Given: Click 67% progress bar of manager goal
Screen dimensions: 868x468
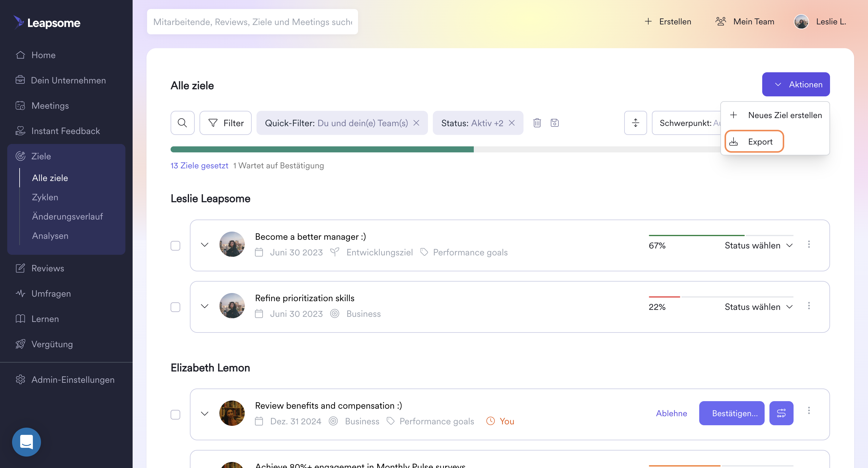Looking at the screenshot, I should point(721,235).
